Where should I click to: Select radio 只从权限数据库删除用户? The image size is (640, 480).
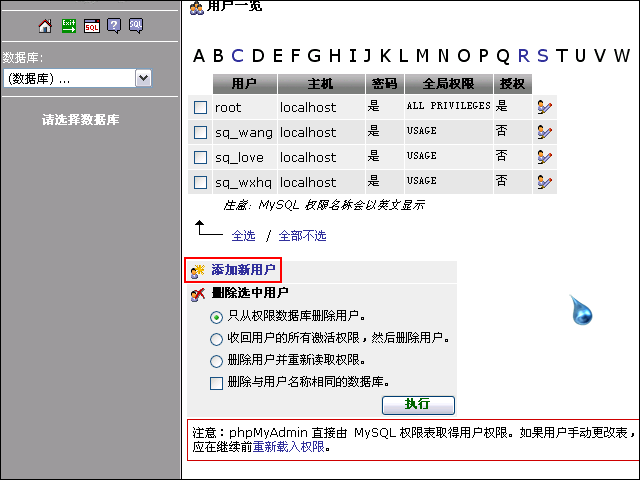pos(216,317)
